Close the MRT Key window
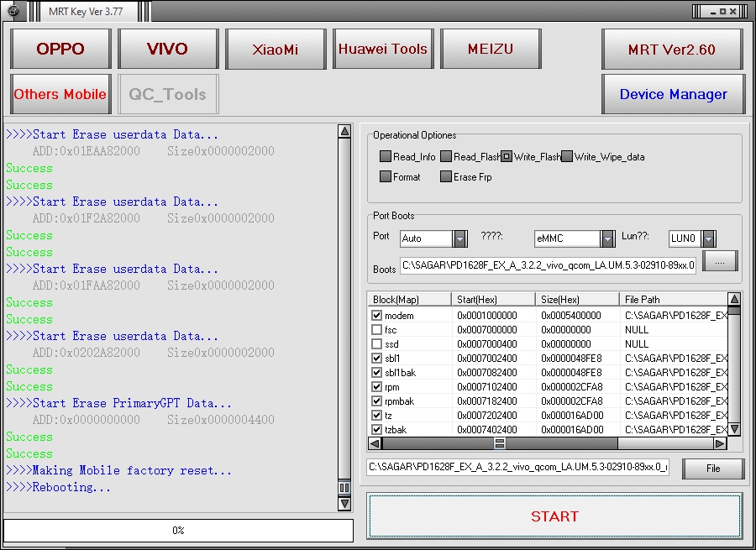Viewport: 756px width, 550px height. click(732, 11)
